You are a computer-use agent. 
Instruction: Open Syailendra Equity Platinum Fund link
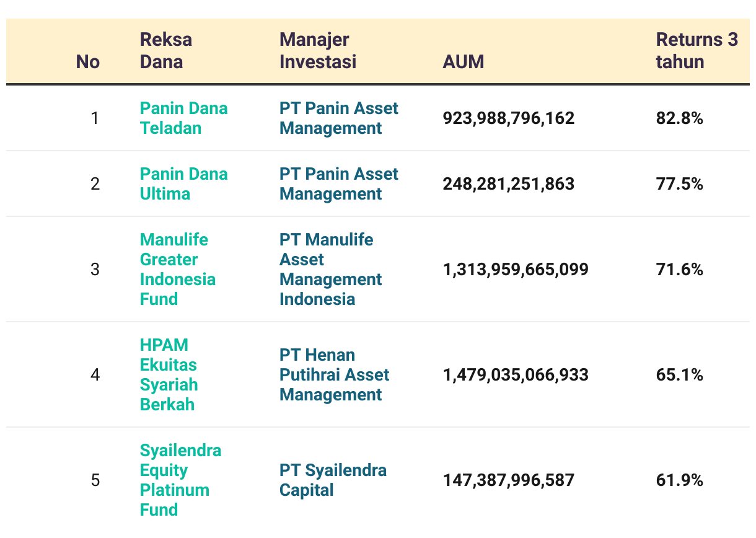pyautogui.click(x=180, y=480)
